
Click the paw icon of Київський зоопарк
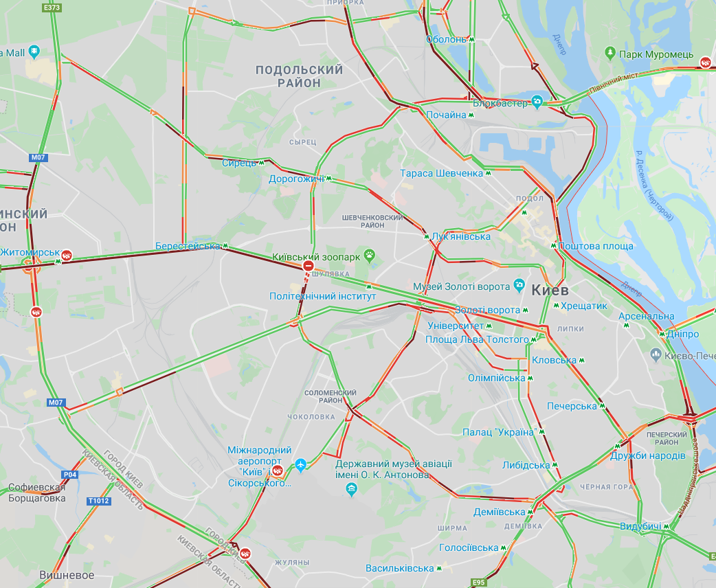[x=370, y=256]
